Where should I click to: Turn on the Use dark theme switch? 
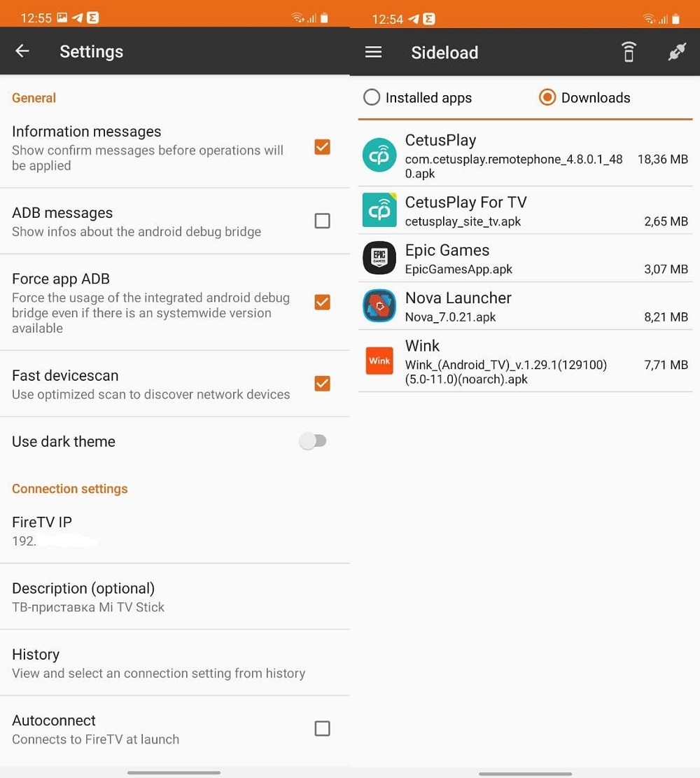[x=312, y=441]
